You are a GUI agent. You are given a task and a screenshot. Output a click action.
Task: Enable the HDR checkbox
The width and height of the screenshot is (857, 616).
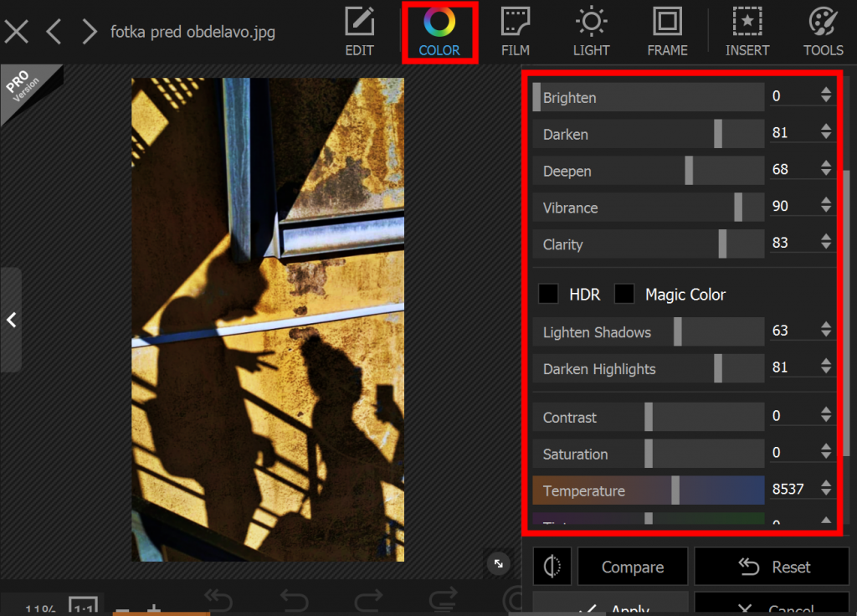548,294
